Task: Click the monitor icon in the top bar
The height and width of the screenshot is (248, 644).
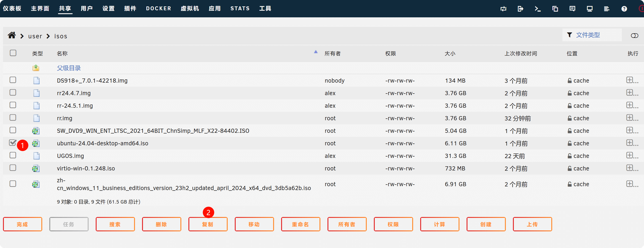Action: [589, 9]
